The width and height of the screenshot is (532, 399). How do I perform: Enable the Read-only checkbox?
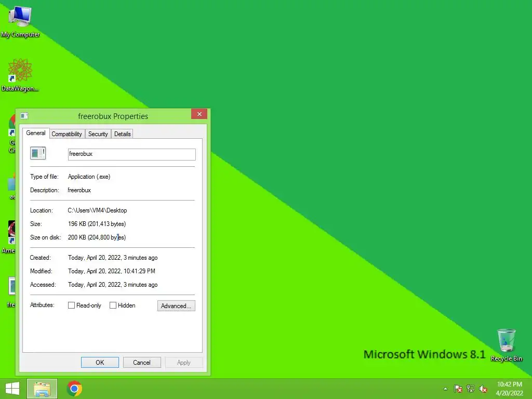[71, 305]
